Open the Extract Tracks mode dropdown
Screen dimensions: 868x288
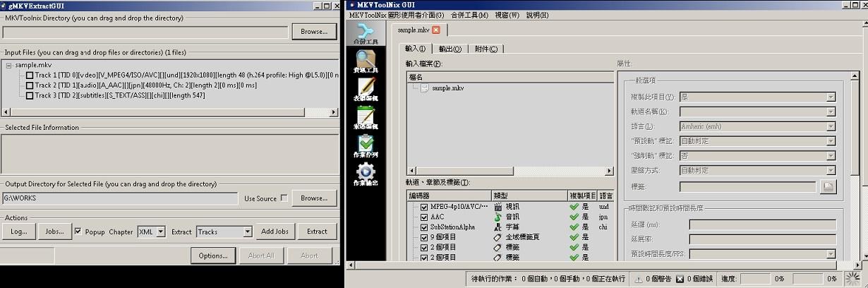pos(247,232)
